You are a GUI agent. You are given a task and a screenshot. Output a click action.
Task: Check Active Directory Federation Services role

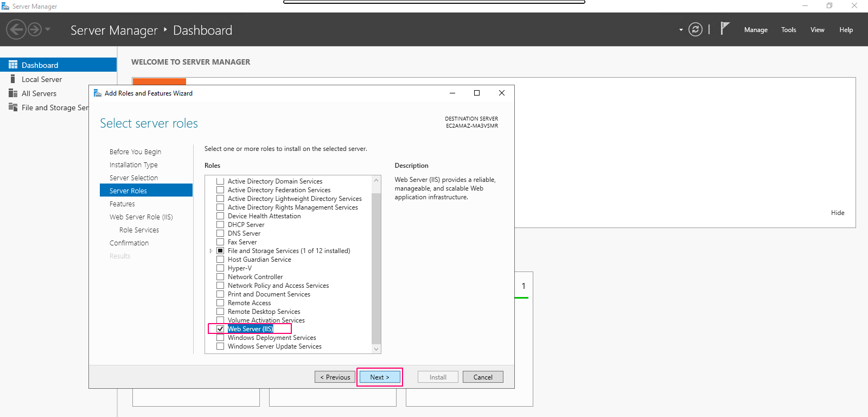coord(220,189)
